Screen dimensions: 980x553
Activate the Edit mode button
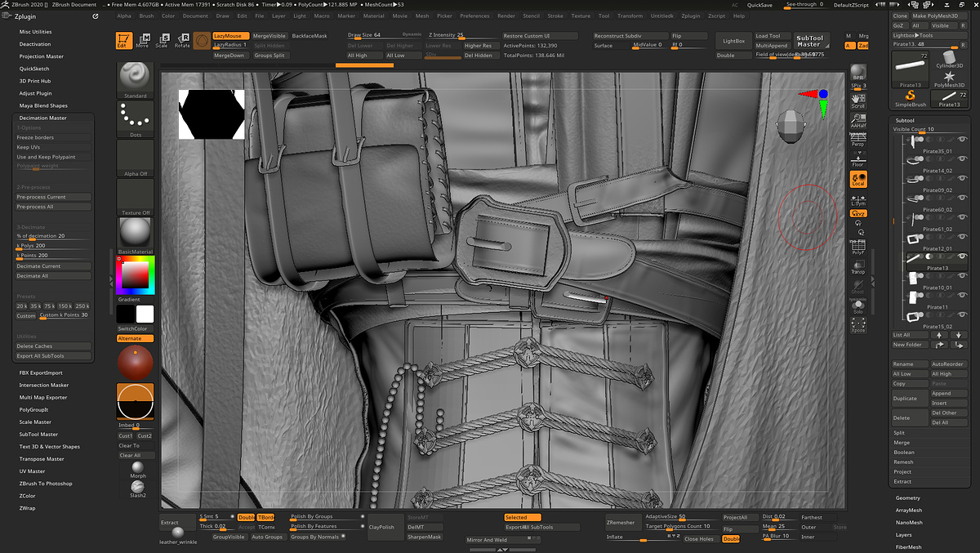tap(124, 40)
